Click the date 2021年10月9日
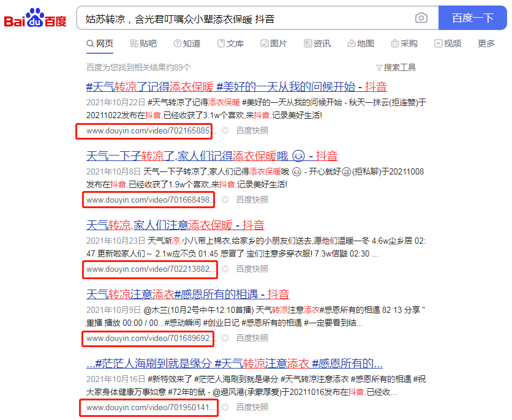512x420 pixels. (x=113, y=310)
